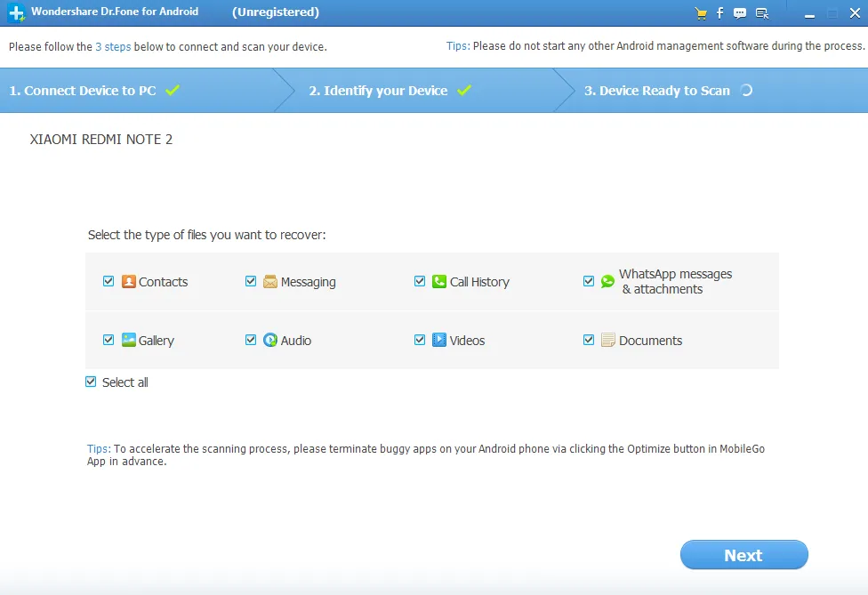The height and width of the screenshot is (595, 868).
Task: Open the Facebook icon in title bar
Action: (x=720, y=13)
